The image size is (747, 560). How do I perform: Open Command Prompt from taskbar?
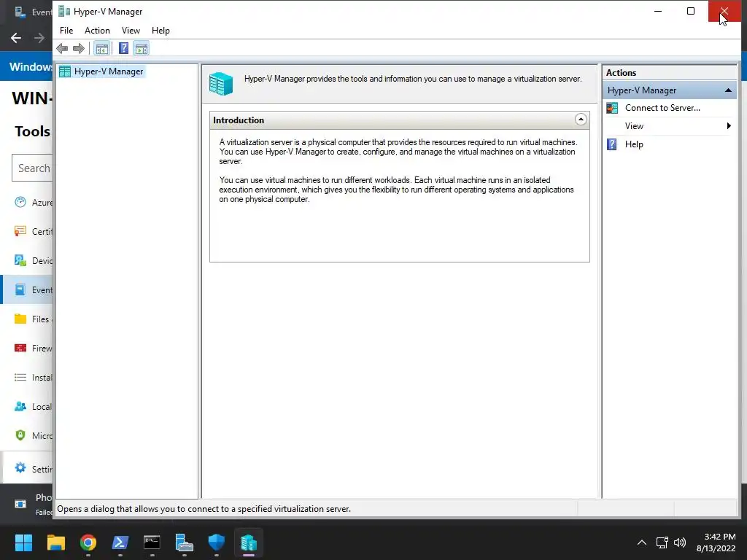pyautogui.click(x=152, y=542)
